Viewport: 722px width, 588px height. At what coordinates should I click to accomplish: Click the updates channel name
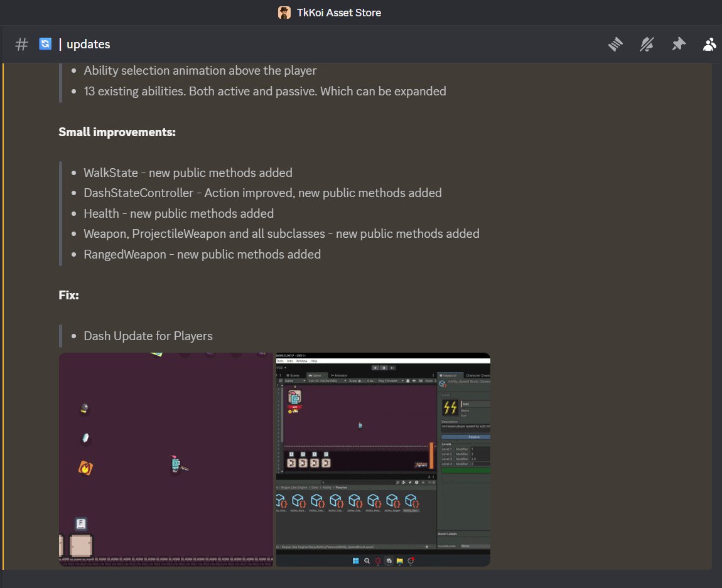point(89,44)
